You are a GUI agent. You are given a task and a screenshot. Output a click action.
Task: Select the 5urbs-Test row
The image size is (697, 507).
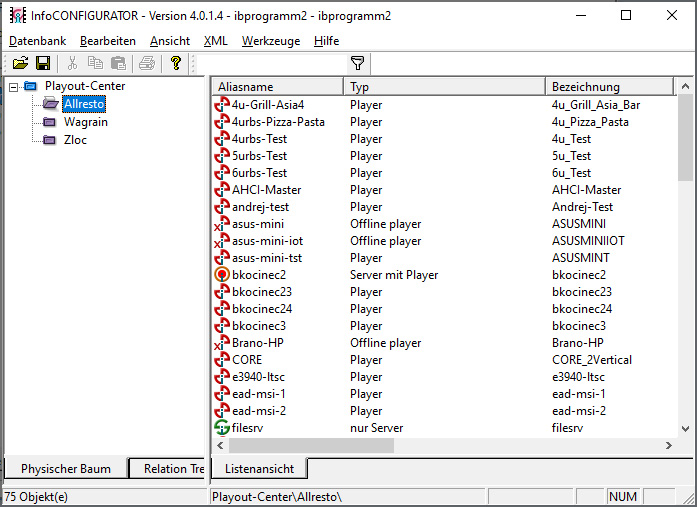click(x=445, y=156)
